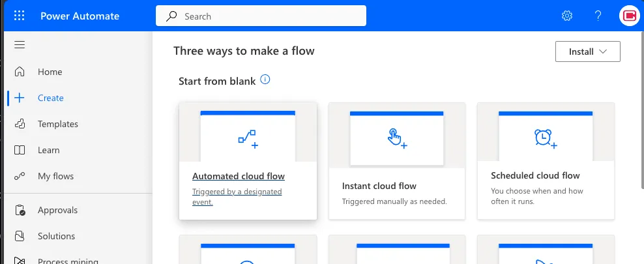Click the Create plus icon
This screenshot has width=644, height=264.
point(20,98)
